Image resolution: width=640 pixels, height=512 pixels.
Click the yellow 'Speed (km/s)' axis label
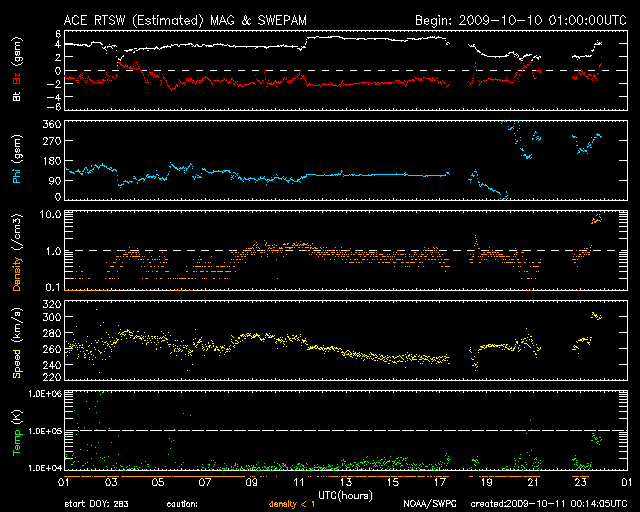pos(17,343)
